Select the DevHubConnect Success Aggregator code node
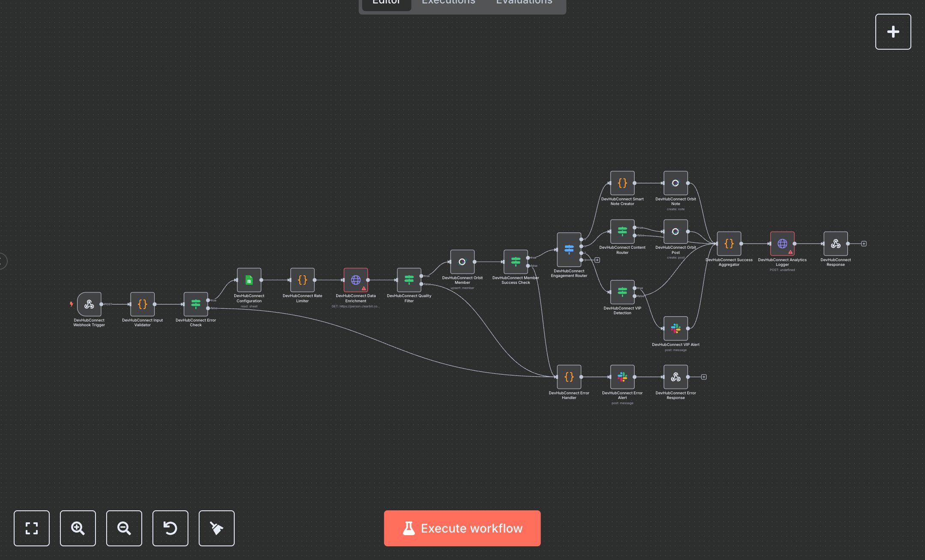The height and width of the screenshot is (560, 925). tap(728, 244)
